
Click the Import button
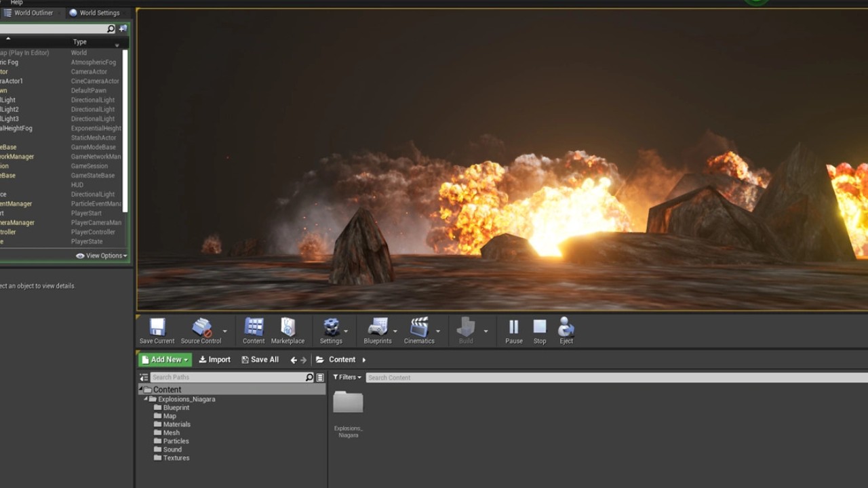tap(214, 360)
